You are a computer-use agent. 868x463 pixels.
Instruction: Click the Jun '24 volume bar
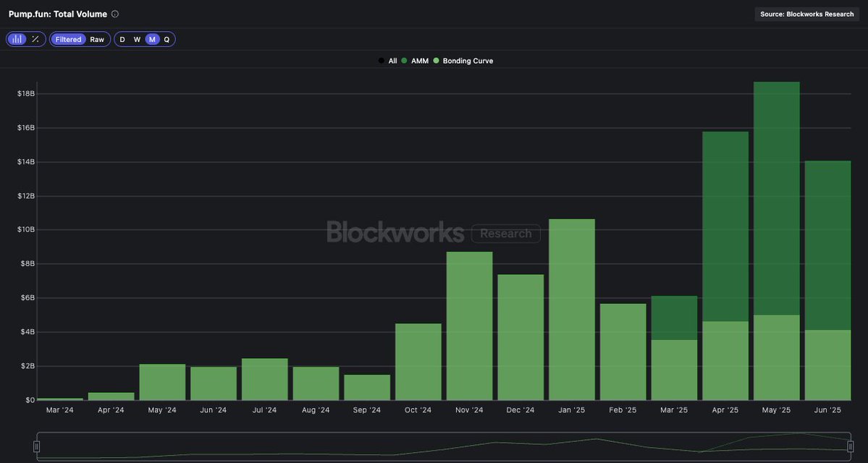[x=214, y=383]
